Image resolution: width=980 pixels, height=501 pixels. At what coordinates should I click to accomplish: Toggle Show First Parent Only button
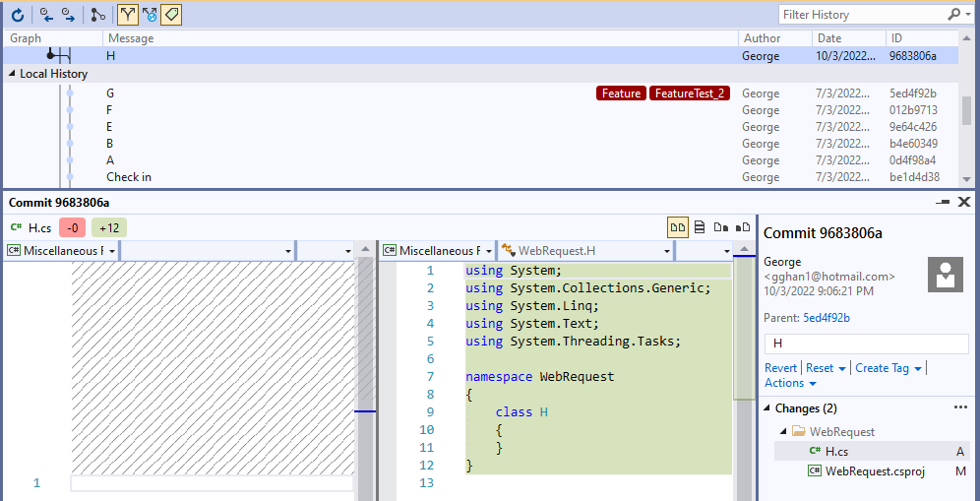[128, 15]
